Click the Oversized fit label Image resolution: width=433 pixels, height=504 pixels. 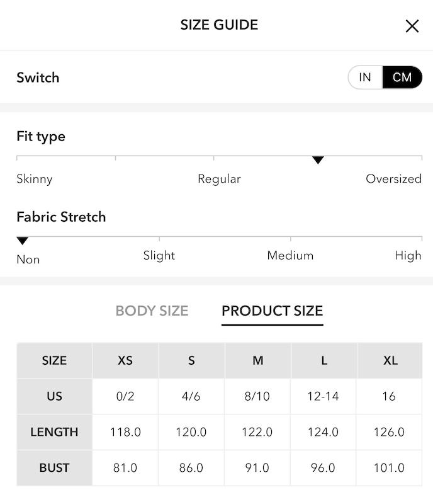pos(393,179)
